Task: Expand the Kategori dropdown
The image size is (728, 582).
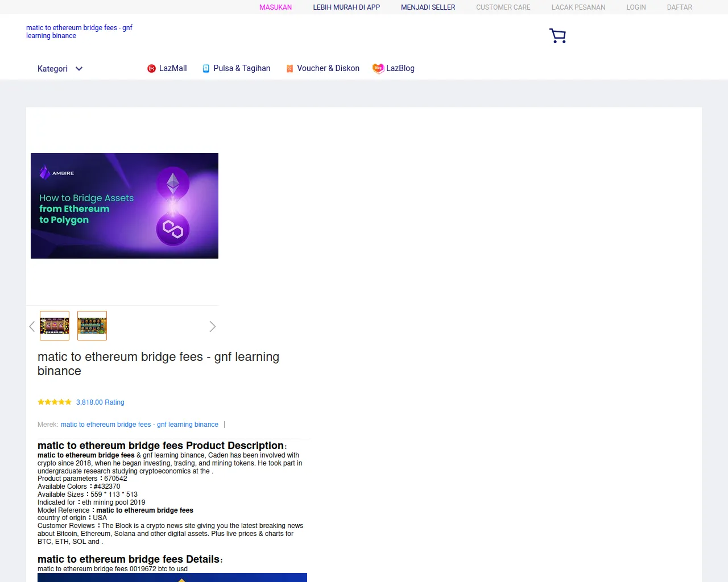Action: pyautogui.click(x=52, y=69)
